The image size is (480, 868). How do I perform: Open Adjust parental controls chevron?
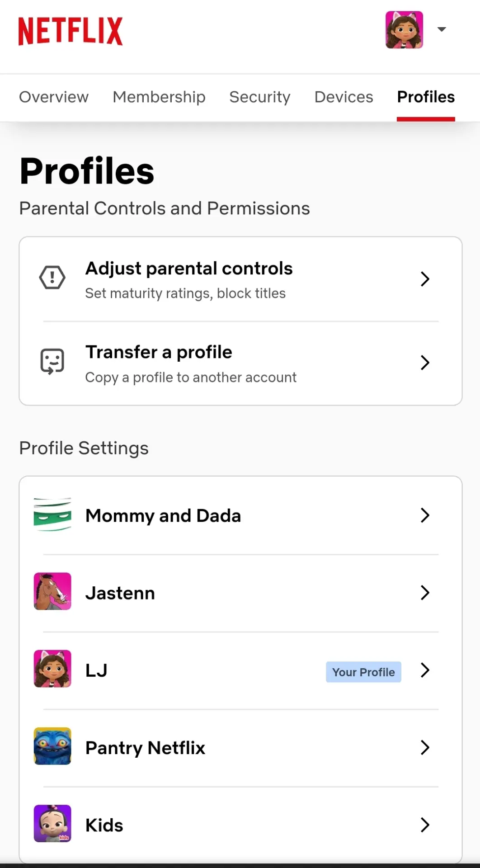point(425,278)
